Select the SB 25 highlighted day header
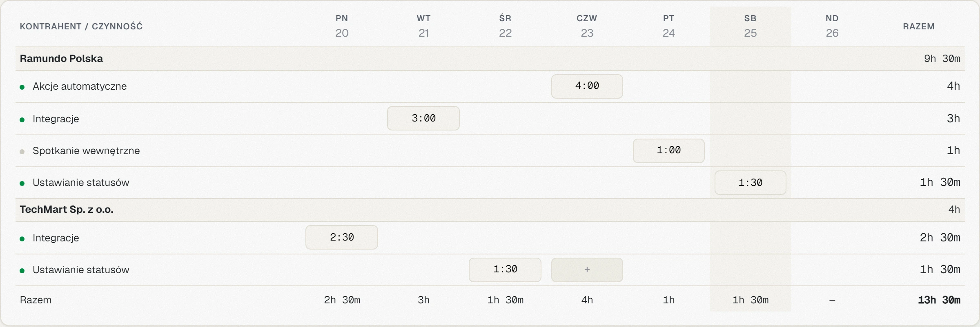This screenshot has height=327, width=980. (x=750, y=26)
